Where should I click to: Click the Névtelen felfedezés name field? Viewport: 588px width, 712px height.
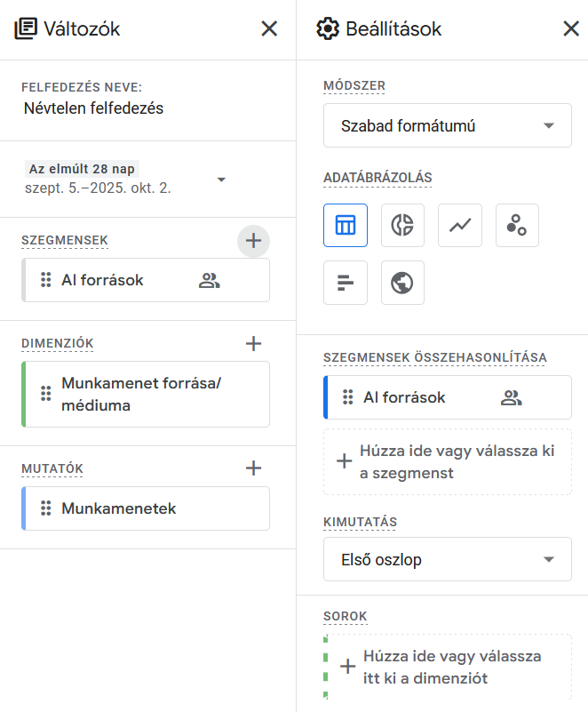point(94,108)
